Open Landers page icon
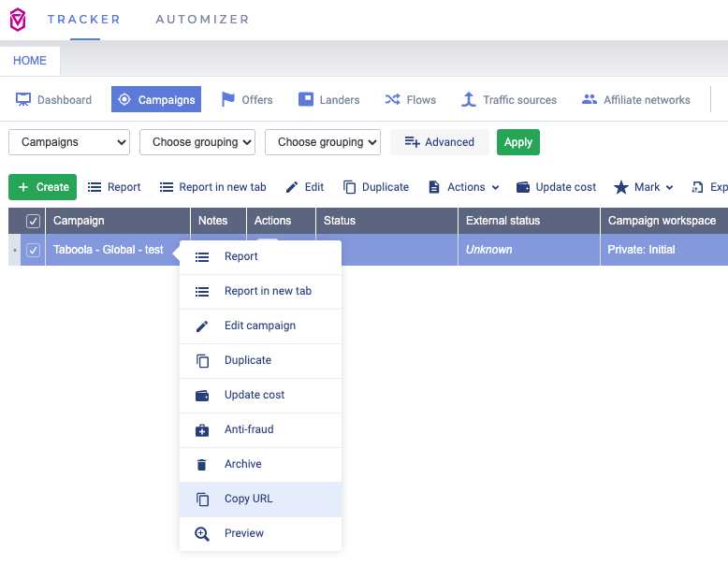 [305, 99]
